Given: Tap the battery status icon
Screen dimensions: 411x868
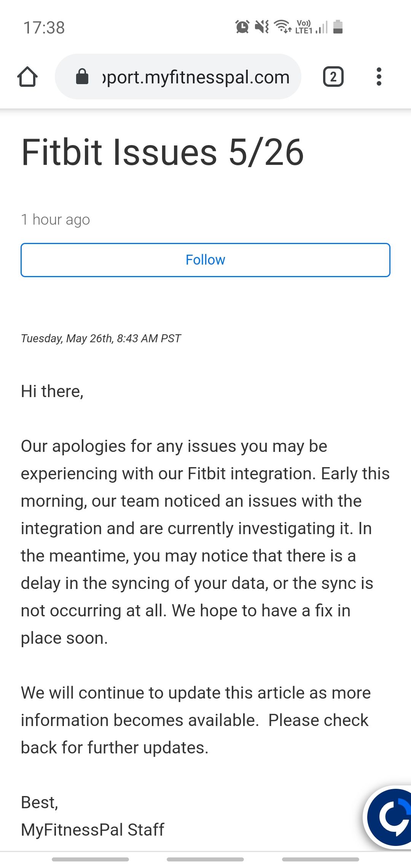Looking at the screenshot, I should pos(338,27).
